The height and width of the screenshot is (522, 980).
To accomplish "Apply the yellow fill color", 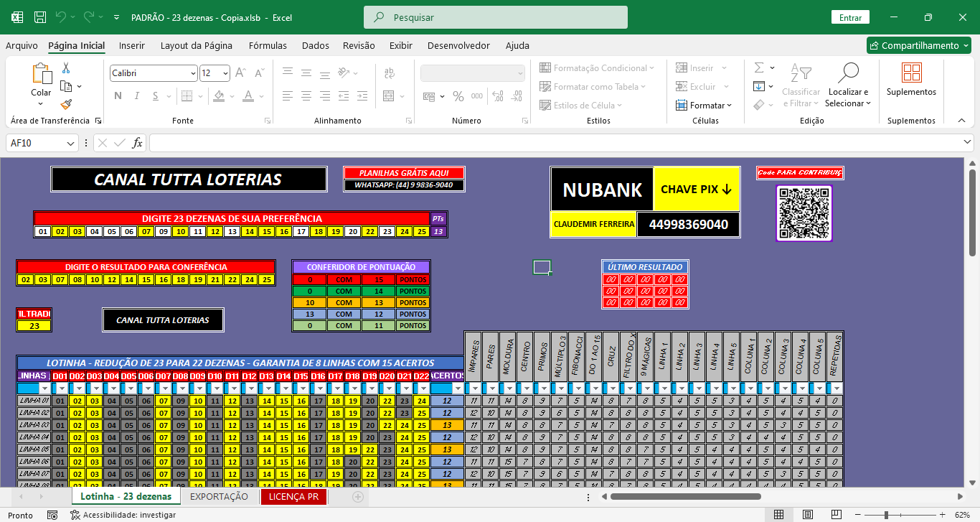I will pos(220,96).
